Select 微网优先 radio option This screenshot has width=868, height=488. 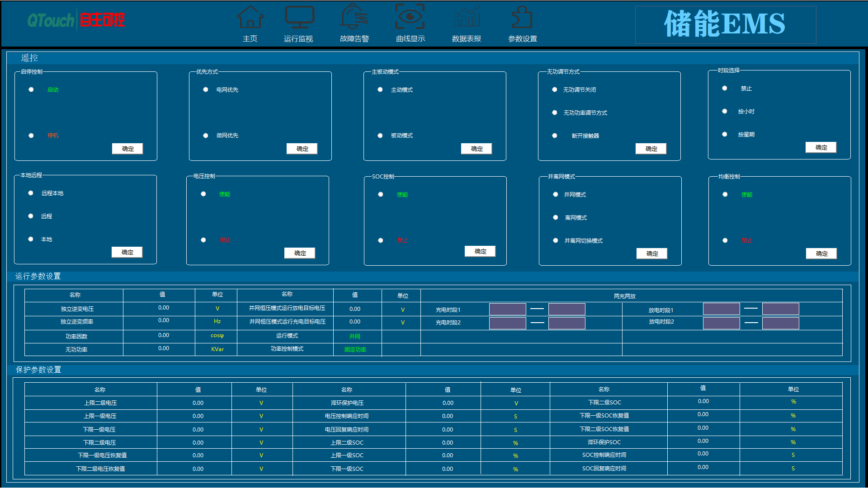coord(206,136)
